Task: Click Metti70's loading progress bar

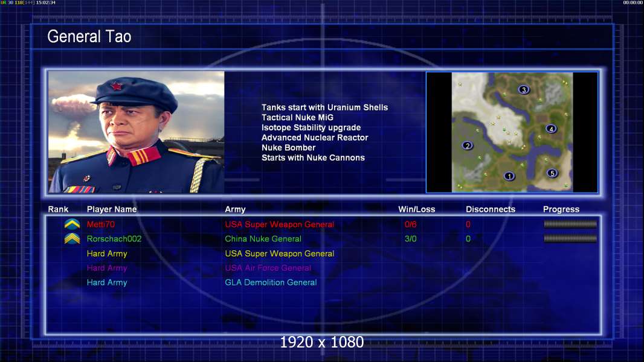Action: (570, 224)
